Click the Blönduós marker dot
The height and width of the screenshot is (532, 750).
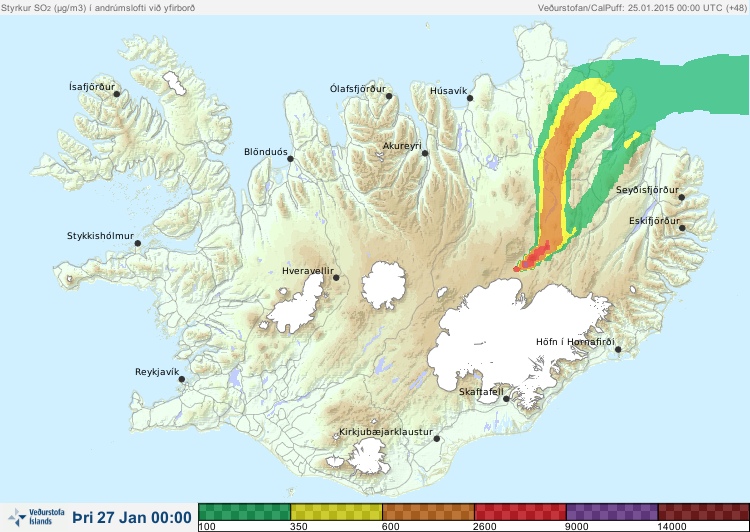click(290, 159)
